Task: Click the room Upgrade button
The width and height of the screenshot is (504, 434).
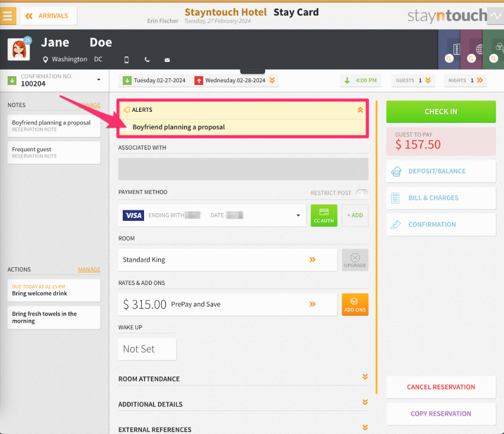Action: (355, 260)
